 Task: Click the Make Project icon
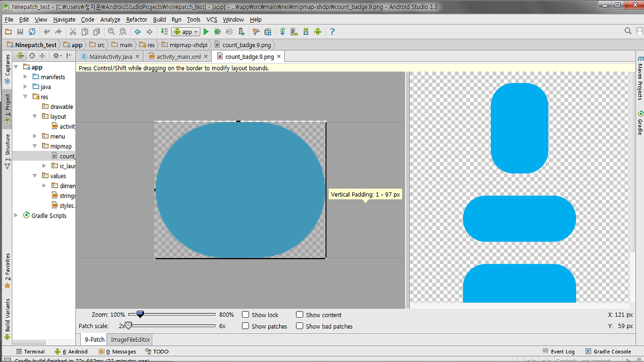point(164,32)
